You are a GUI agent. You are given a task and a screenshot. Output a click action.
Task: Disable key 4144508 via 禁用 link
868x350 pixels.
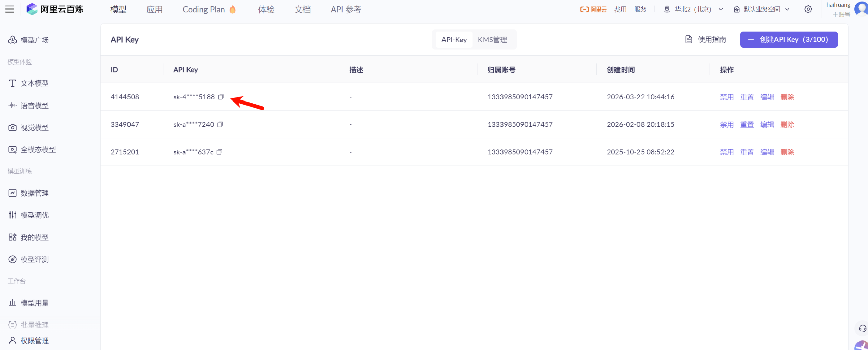tap(726, 97)
